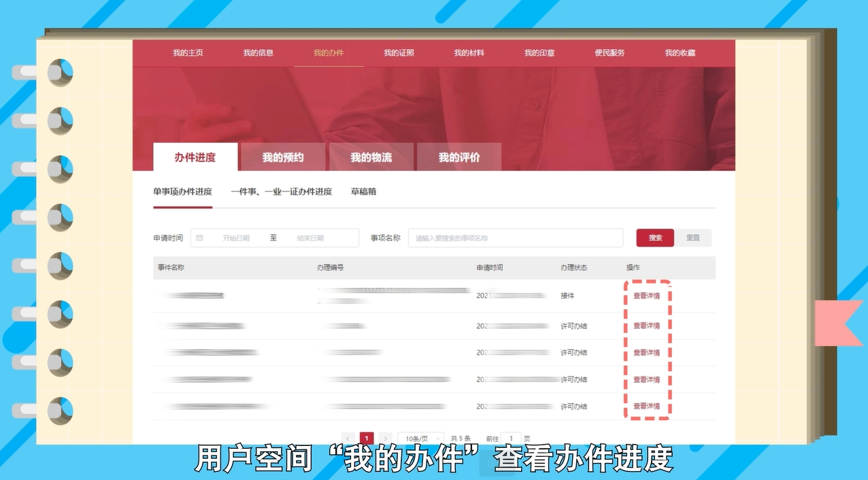This screenshot has width=868, height=480.
Task: Open the 我的证照 menu item
Action: click(x=400, y=52)
